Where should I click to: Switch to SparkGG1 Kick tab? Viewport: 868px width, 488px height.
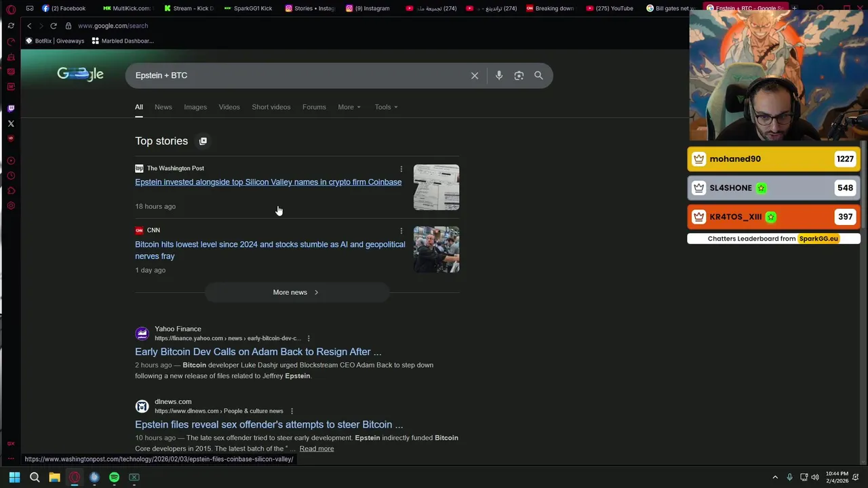click(248, 8)
